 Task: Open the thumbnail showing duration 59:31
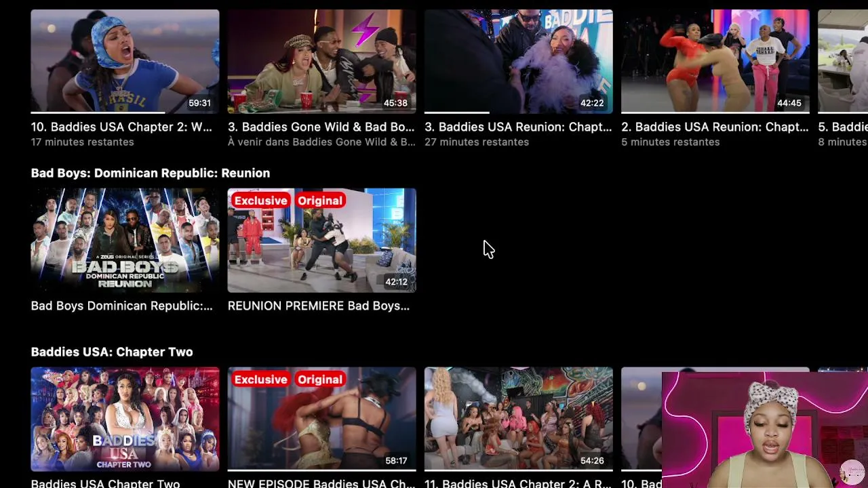(125, 61)
